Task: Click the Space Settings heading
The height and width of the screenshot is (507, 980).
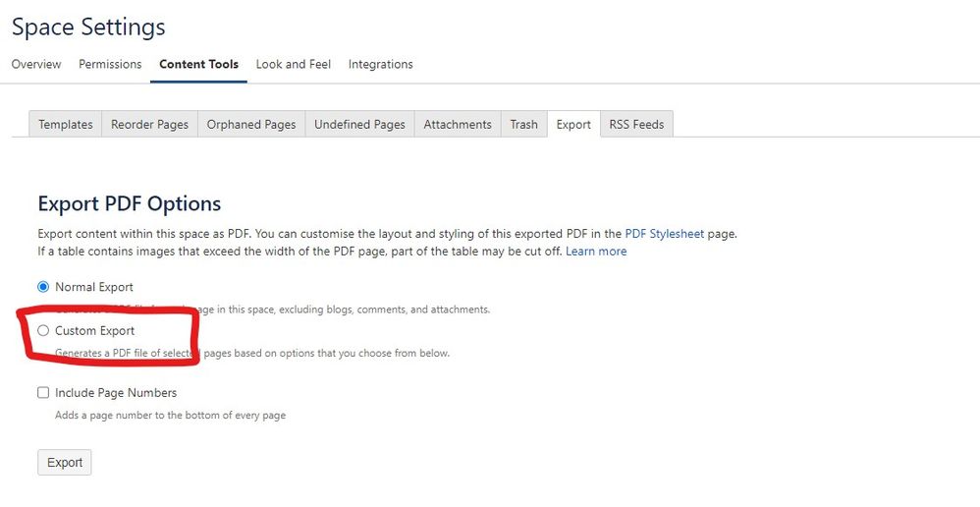Action: (x=88, y=27)
